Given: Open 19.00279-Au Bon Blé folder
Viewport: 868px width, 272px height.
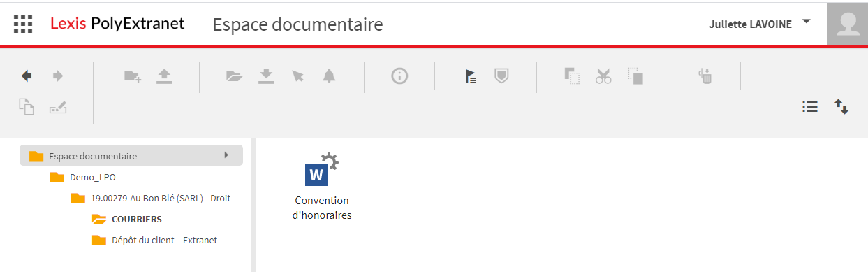Looking at the screenshot, I should pos(151,198).
